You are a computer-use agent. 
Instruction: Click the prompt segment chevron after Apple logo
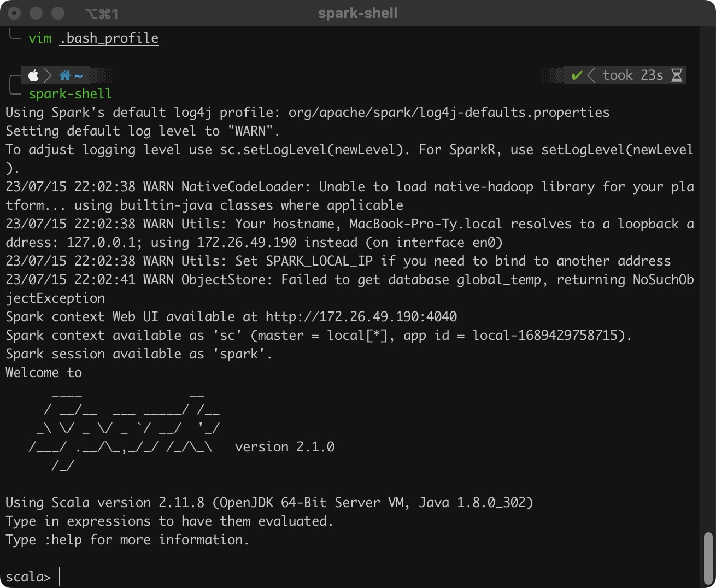[x=48, y=75]
